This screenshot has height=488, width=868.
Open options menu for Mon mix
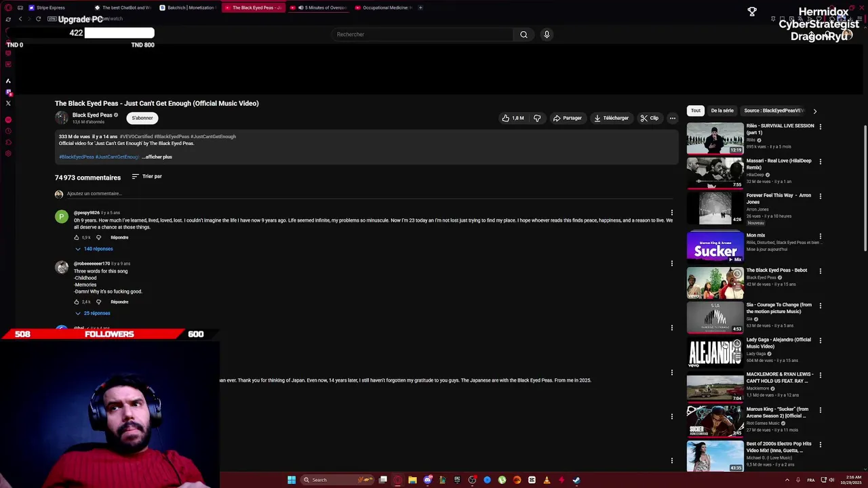tap(821, 237)
